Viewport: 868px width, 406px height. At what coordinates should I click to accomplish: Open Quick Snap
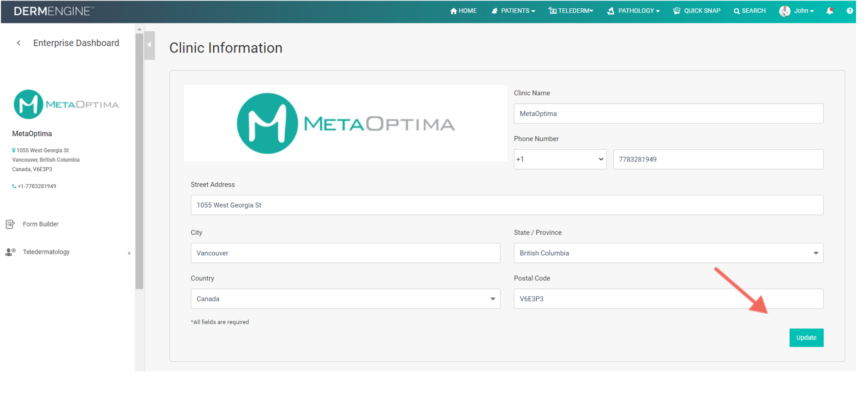(x=697, y=11)
